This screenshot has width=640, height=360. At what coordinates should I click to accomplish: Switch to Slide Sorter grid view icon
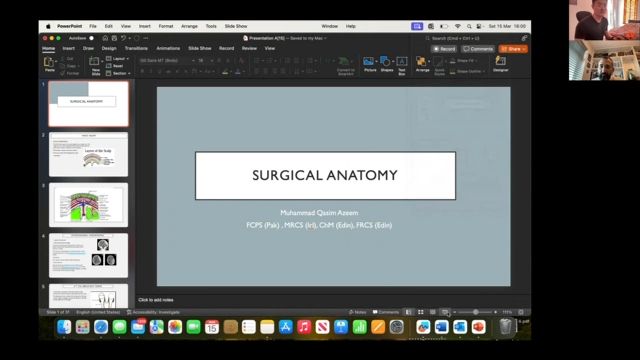click(x=421, y=312)
